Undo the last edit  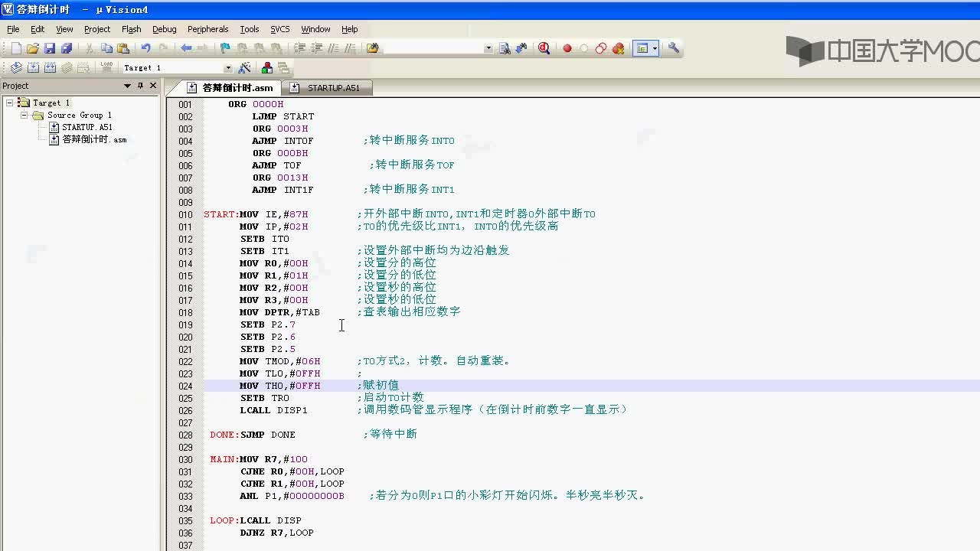(x=145, y=48)
